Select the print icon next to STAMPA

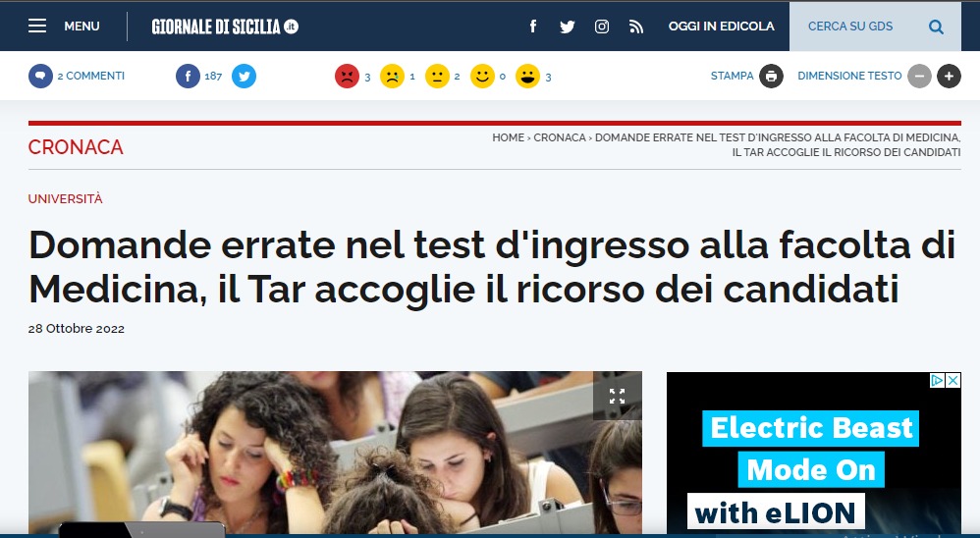pyautogui.click(x=771, y=77)
